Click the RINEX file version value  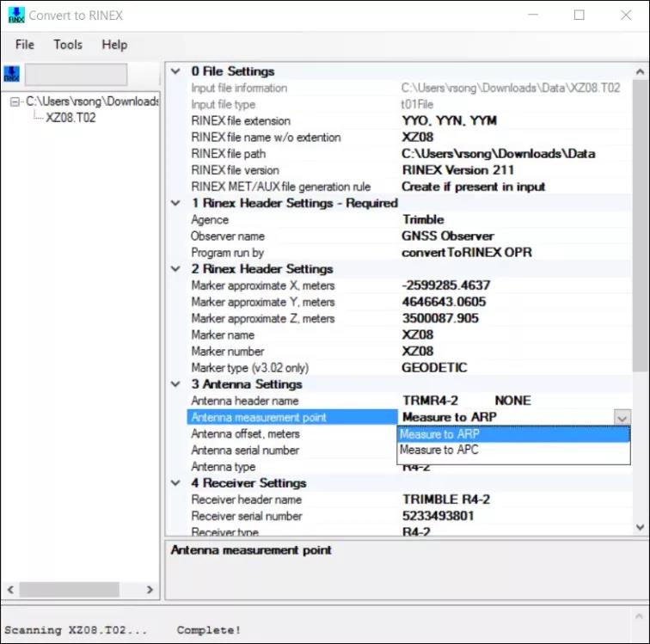[457, 170]
